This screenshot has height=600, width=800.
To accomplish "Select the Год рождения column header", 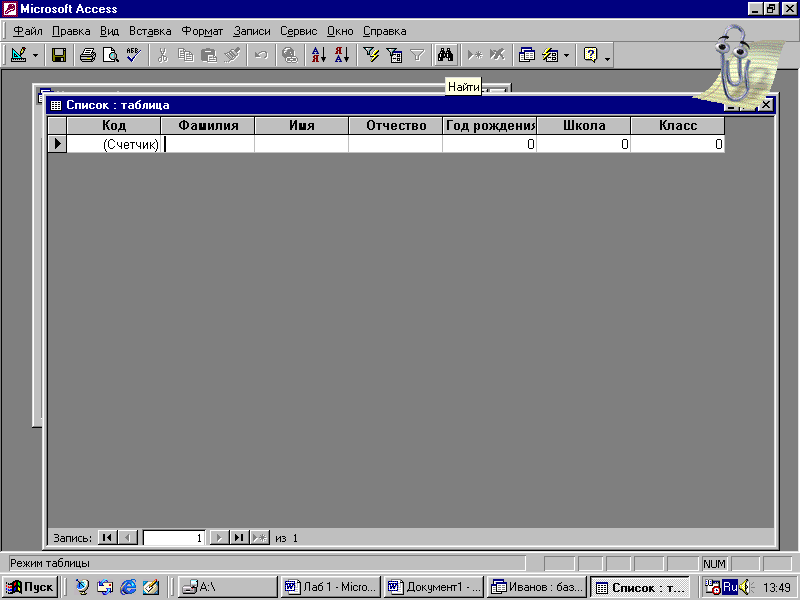I will 489,126.
